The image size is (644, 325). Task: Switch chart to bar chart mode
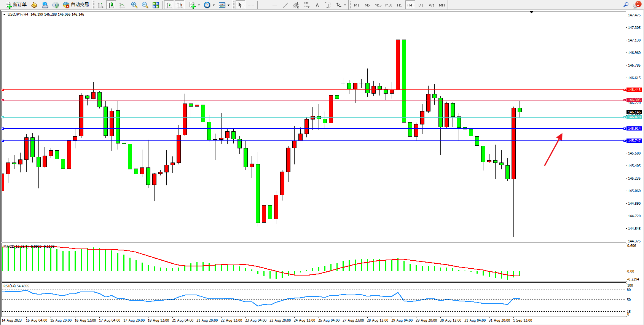(x=100, y=5)
